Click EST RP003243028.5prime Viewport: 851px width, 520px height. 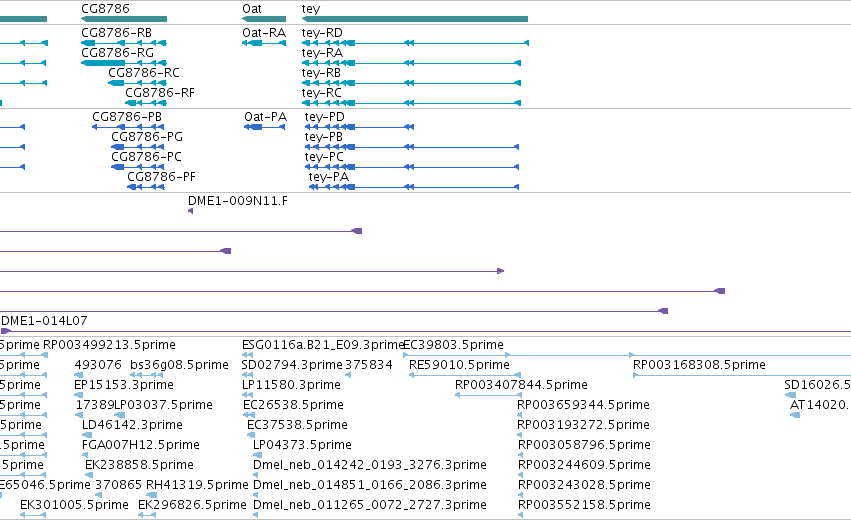pyautogui.click(x=585, y=485)
